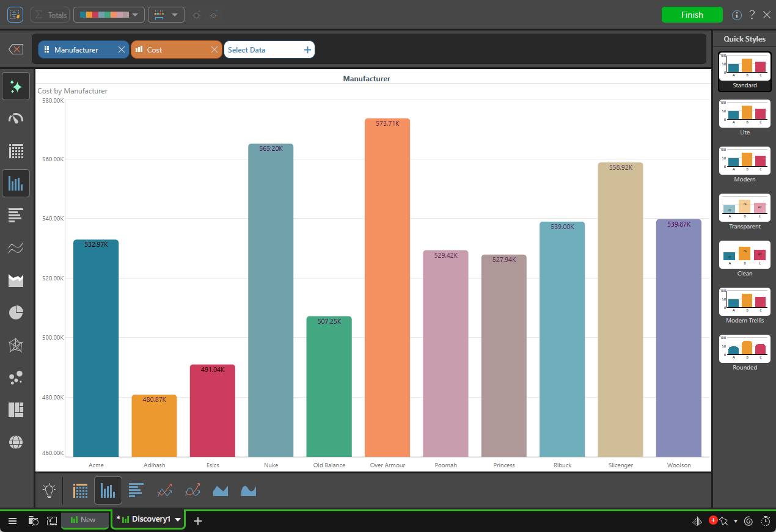776x532 pixels.
Task: Select the line chart in sidebar
Action: tap(16, 248)
